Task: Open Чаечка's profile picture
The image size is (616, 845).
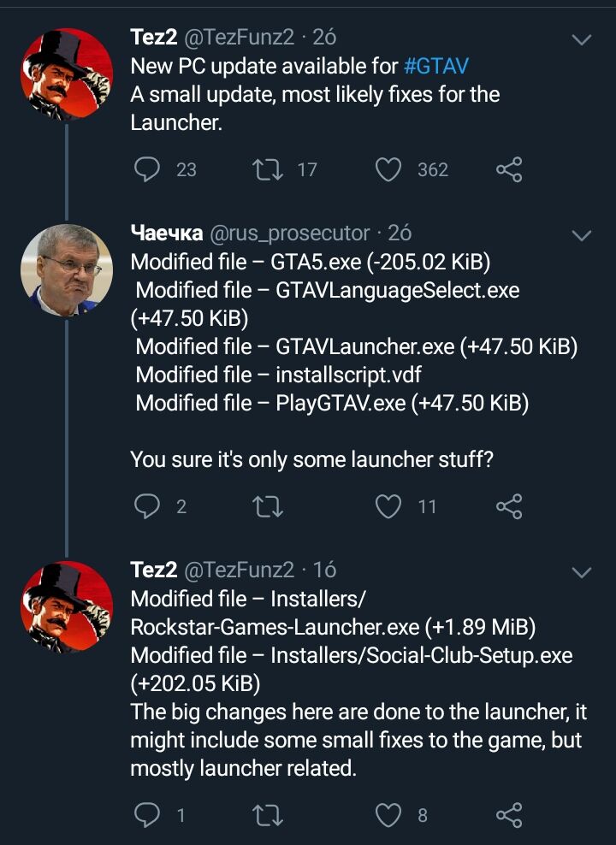Action: pyautogui.click(x=67, y=270)
